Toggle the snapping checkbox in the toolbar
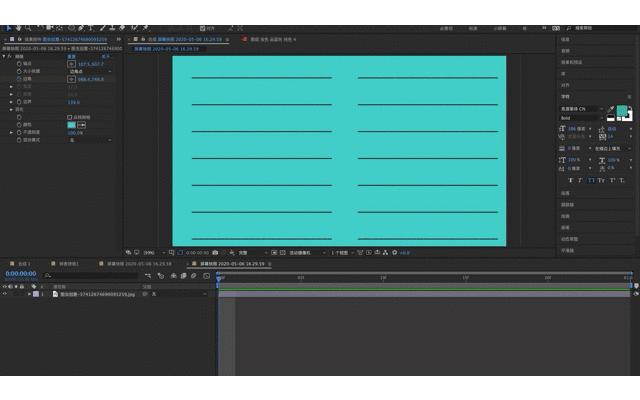 [x=202, y=28]
